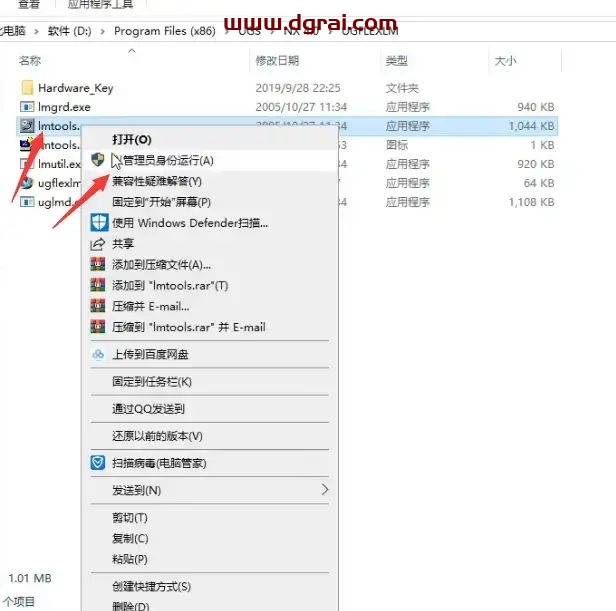Expand the 发送到(N) submenu arrow
This screenshot has width=616, height=611.
[x=324, y=490]
